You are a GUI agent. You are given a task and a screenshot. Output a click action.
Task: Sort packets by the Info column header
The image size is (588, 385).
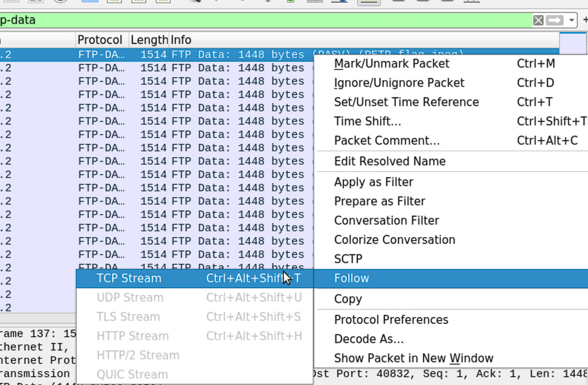[x=364, y=40]
